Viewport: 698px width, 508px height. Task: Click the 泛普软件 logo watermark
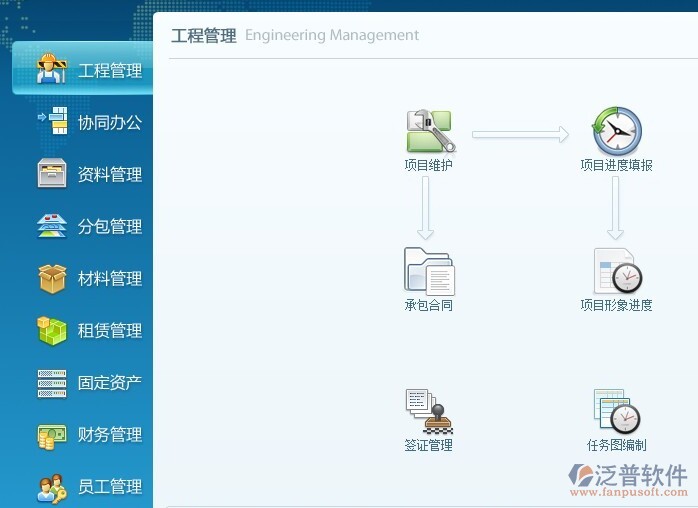628,478
